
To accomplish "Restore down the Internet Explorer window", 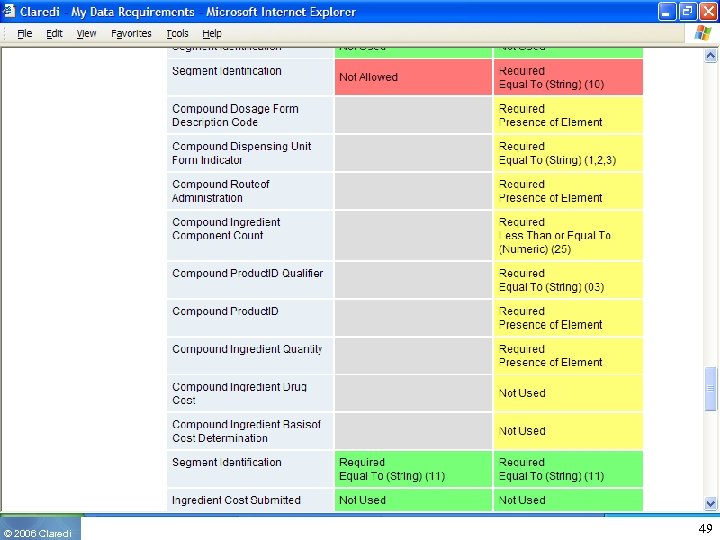I will click(x=687, y=11).
